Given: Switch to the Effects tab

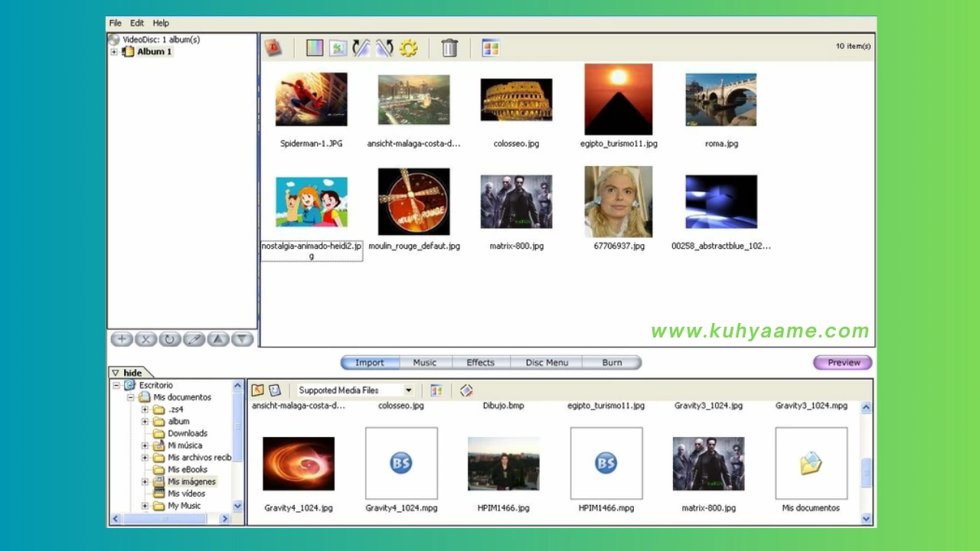Looking at the screenshot, I should (480, 363).
